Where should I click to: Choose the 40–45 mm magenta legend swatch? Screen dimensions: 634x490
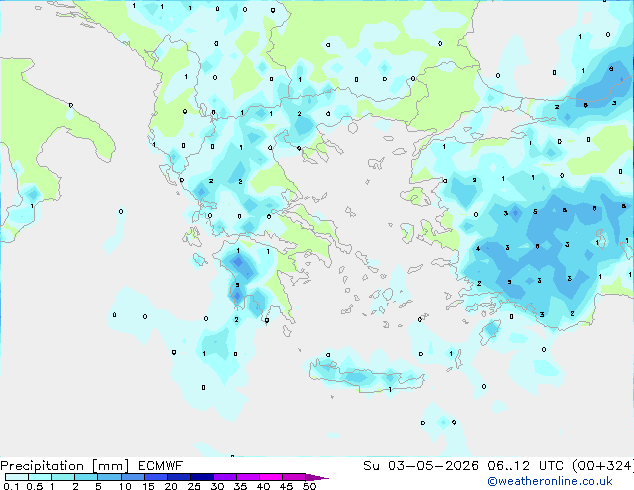tap(271, 477)
